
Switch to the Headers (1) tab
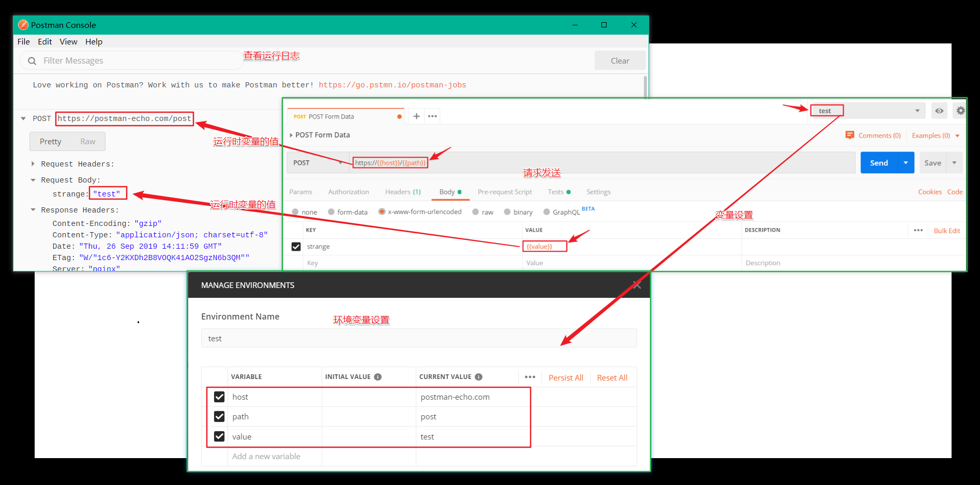pos(403,192)
